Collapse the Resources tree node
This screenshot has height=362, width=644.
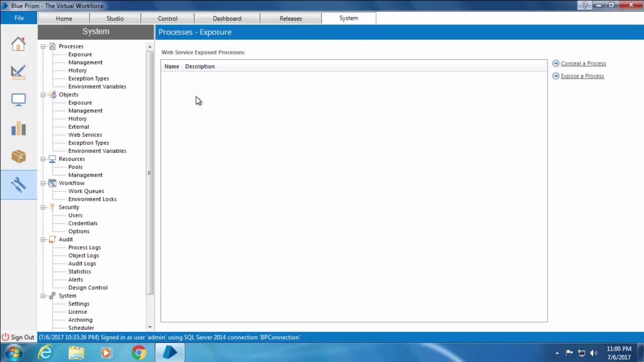point(43,159)
